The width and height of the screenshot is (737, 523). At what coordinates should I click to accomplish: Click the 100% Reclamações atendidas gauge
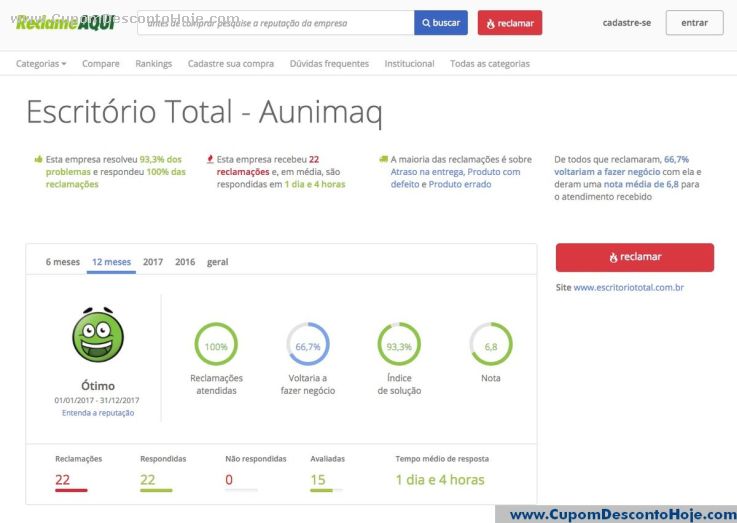[x=216, y=344]
